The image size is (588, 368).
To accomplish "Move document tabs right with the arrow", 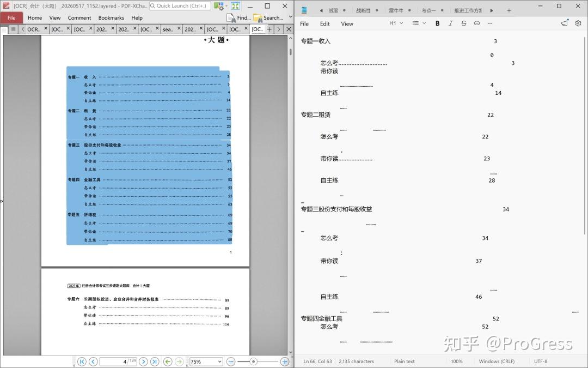I will 279,29.
